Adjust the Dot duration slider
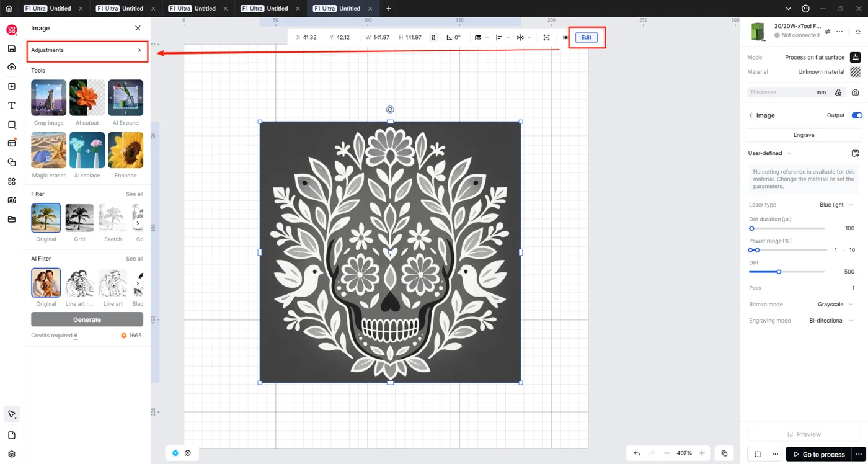The width and height of the screenshot is (868, 464). 787,228
